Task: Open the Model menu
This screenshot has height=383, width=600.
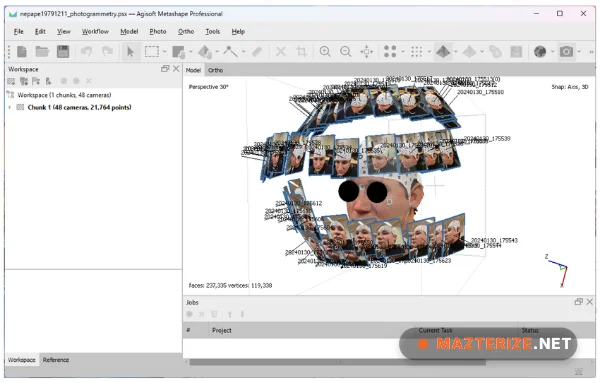Action: coord(129,31)
